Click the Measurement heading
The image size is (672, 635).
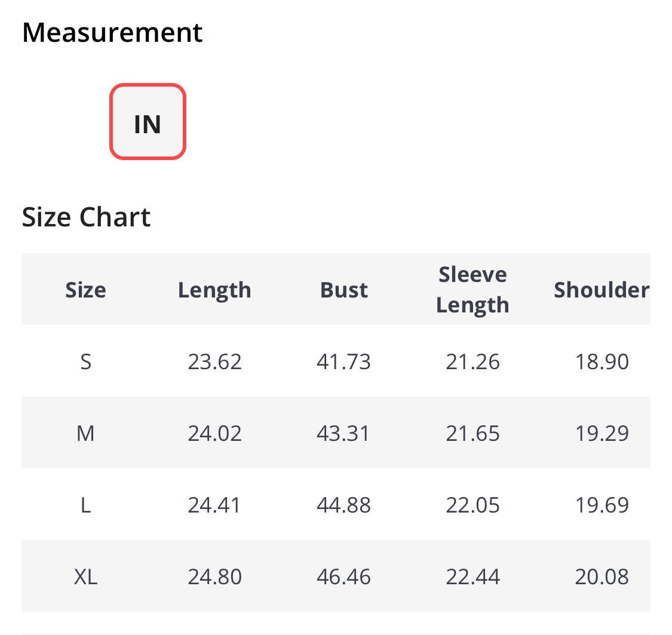112,32
